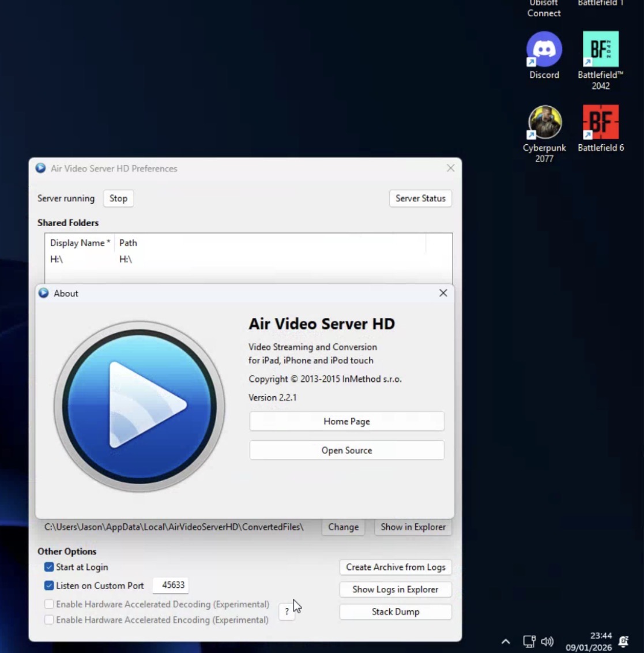Open Discord desktop shortcut
Image resolution: width=644 pixels, height=653 pixels.
544,55
